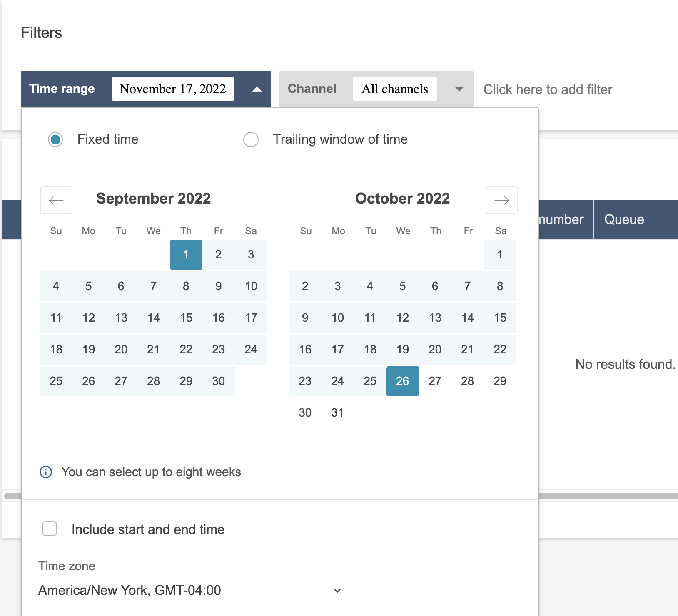The image size is (678, 616).
Task: Enable Include start and end time checkbox
Action: click(50, 529)
